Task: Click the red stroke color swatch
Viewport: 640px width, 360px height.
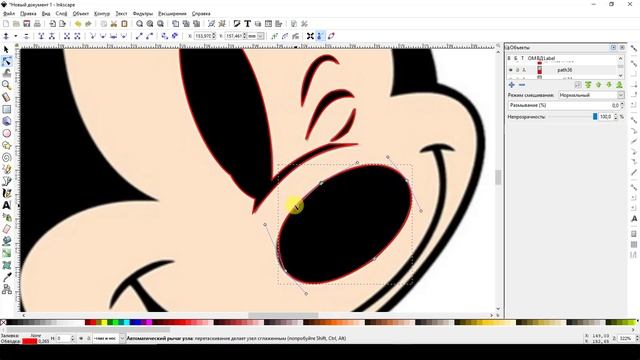Action: tap(29, 341)
